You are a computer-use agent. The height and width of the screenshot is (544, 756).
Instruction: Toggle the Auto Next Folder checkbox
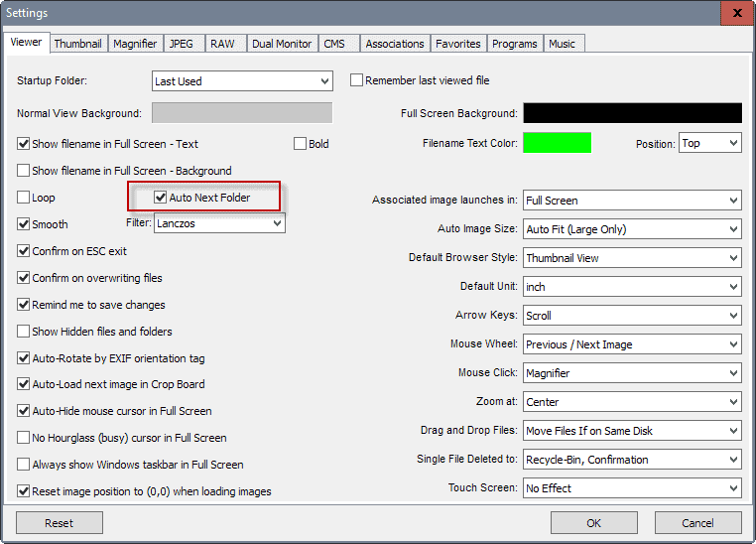click(x=160, y=198)
